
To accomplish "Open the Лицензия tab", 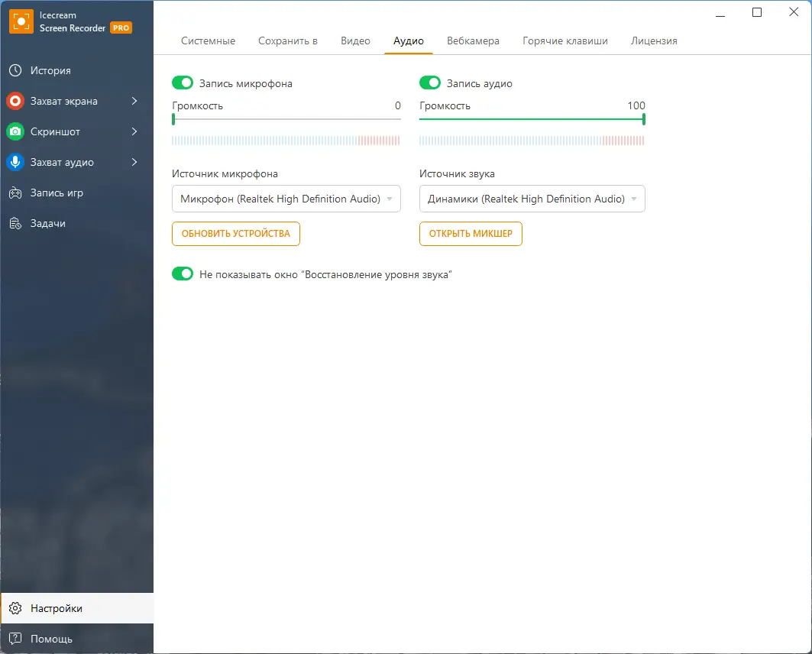I will [654, 41].
